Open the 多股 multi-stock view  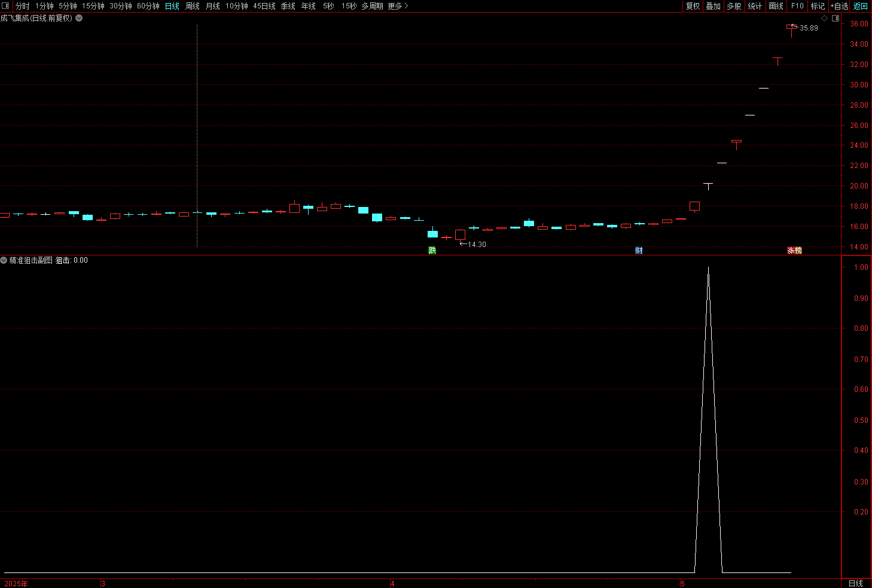(734, 6)
